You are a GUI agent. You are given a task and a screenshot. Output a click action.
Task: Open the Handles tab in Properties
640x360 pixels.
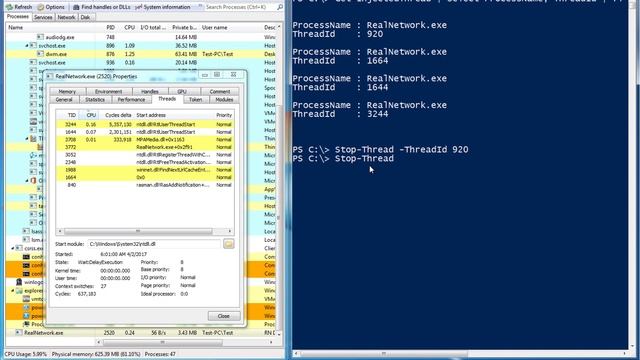[x=150, y=91]
